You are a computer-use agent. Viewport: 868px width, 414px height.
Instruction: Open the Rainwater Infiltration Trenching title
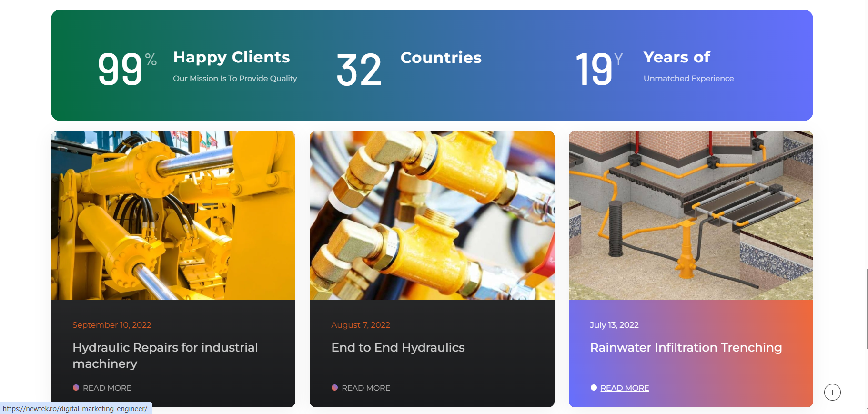pos(686,348)
